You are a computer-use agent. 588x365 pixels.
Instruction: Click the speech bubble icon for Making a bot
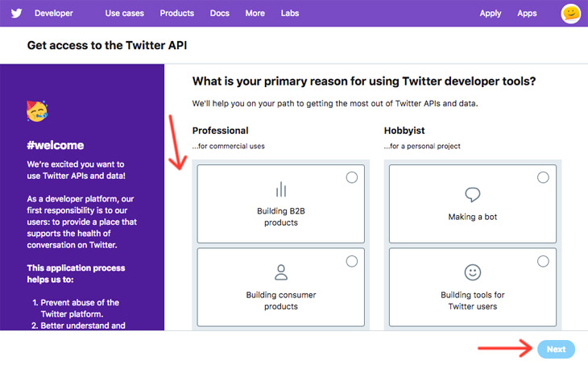(x=473, y=194)
